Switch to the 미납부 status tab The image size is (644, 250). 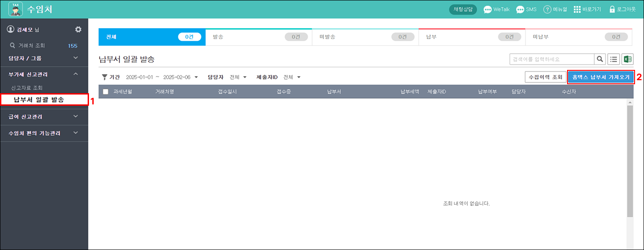pos(579,37)
